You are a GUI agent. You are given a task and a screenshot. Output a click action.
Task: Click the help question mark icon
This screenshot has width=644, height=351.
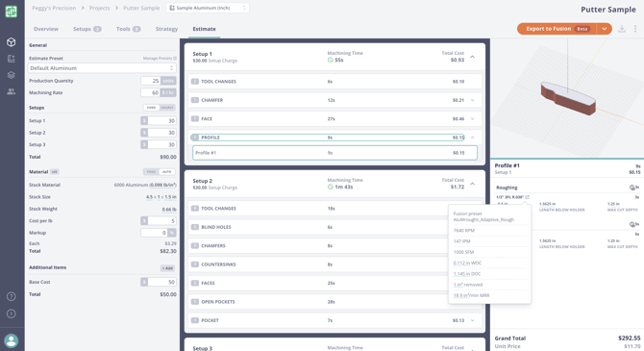[12, 296]
